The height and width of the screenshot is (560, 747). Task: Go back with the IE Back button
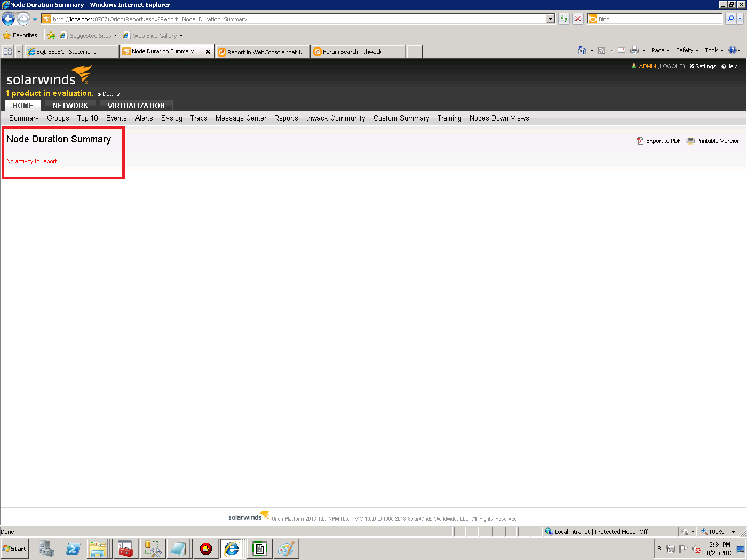(x=8, y=19)
